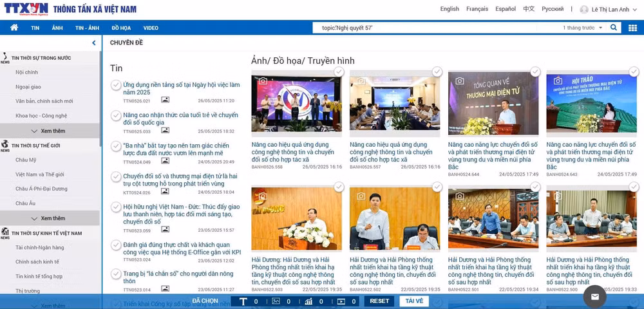Click Lê Thị Lan Anh user avatar icon
The width and height of the screenshot is (644, 309).
[584, 10]
